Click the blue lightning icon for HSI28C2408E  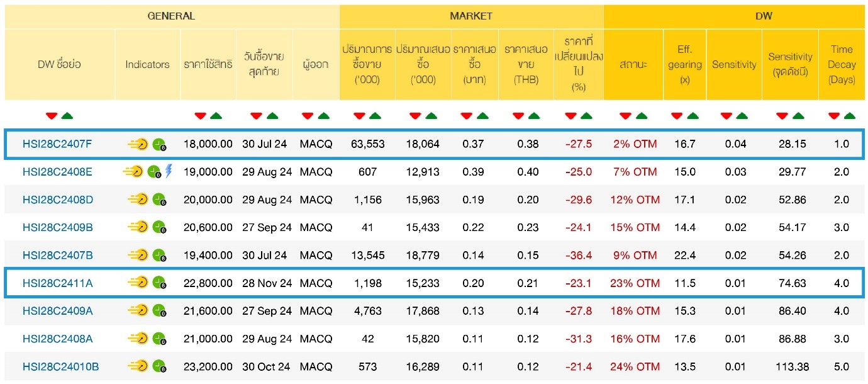169,171
